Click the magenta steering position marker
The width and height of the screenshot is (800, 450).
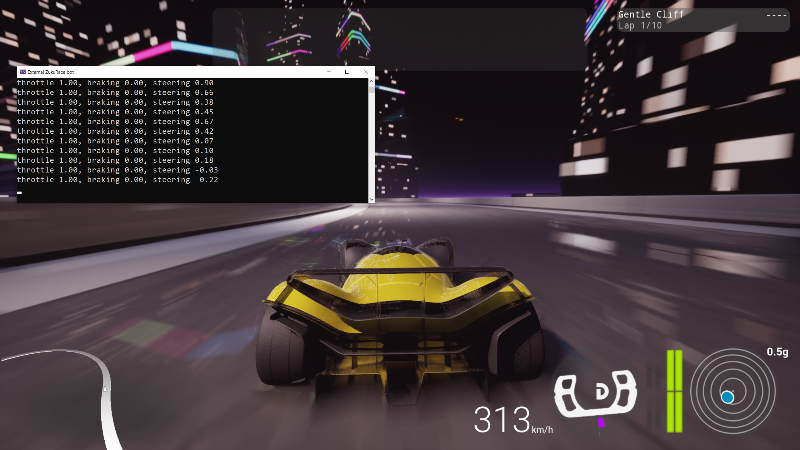tap(601, 423)
